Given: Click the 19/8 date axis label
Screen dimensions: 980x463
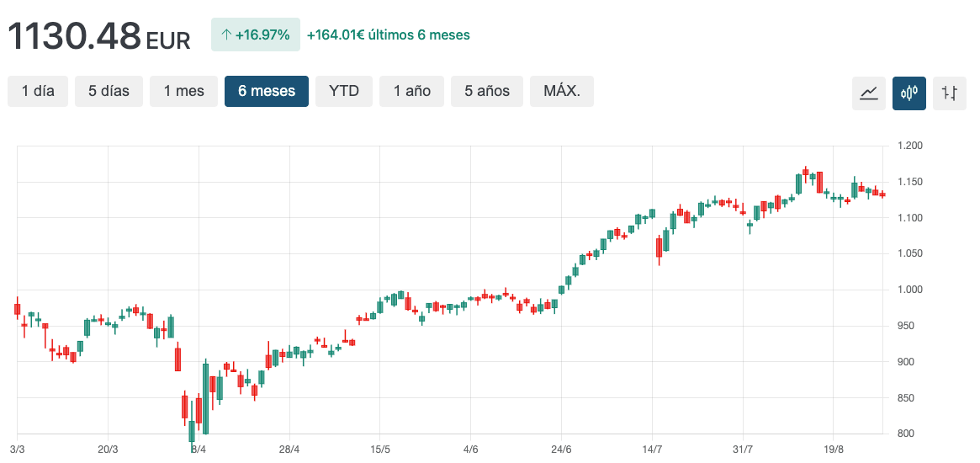Looking at the screenshot, I should pyautogui.click(x=833, y=450).
